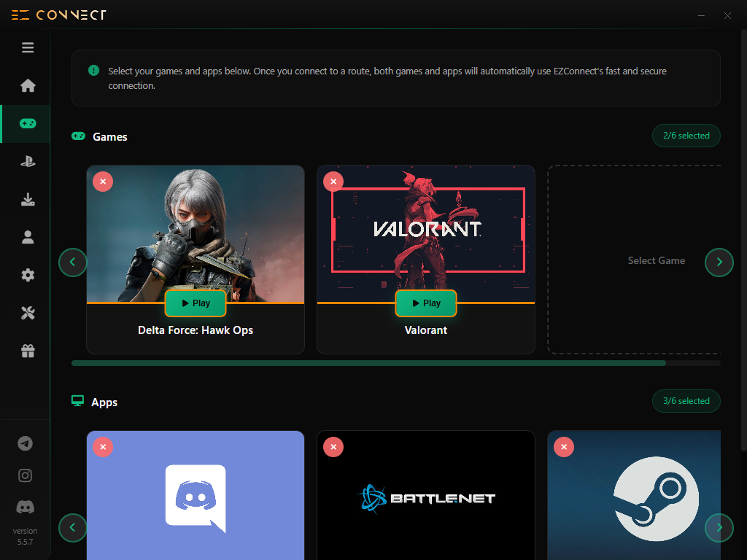Close the EZ Connect window
This screenshot has width=747, height=560.
pyautogui.click(x=727, y=16)
